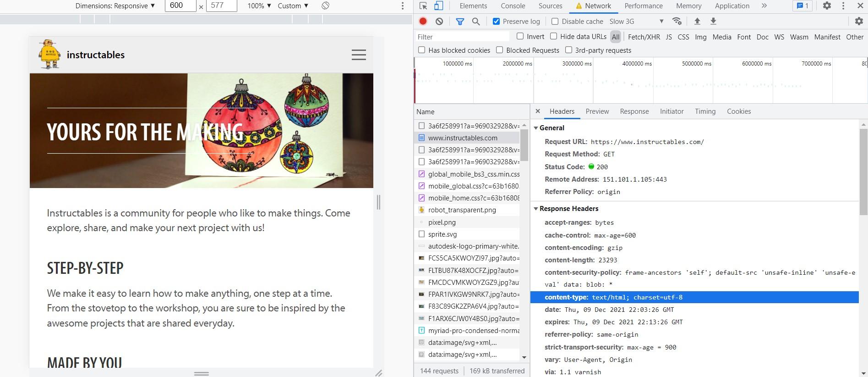Open DevTools settings gear in top bar
The height and width of the screenshot is (377, 868).
(x=827, y=6)
